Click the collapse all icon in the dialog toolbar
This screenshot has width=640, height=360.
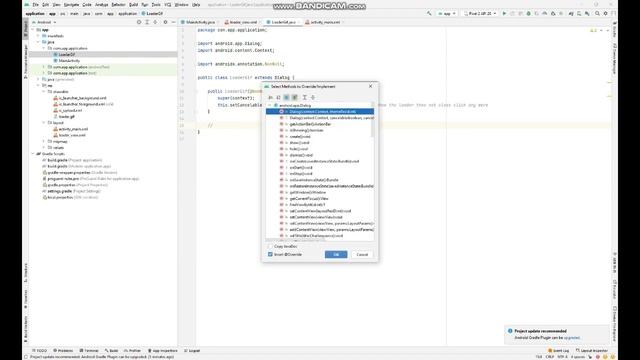tap(313, 98)
